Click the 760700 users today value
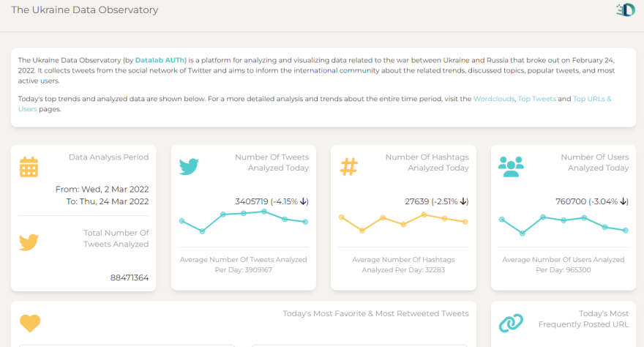Screen dimensions: 644x347 (574, 201)
